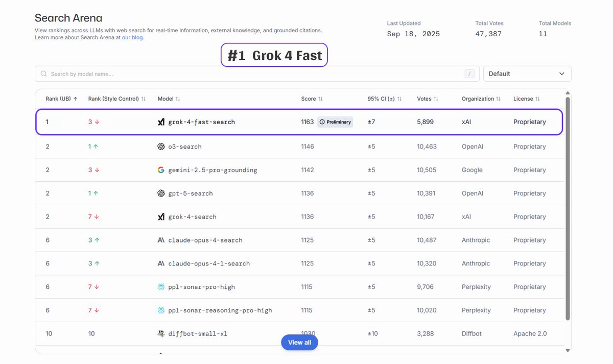Click the votes value 3,288

pos(426,334)
